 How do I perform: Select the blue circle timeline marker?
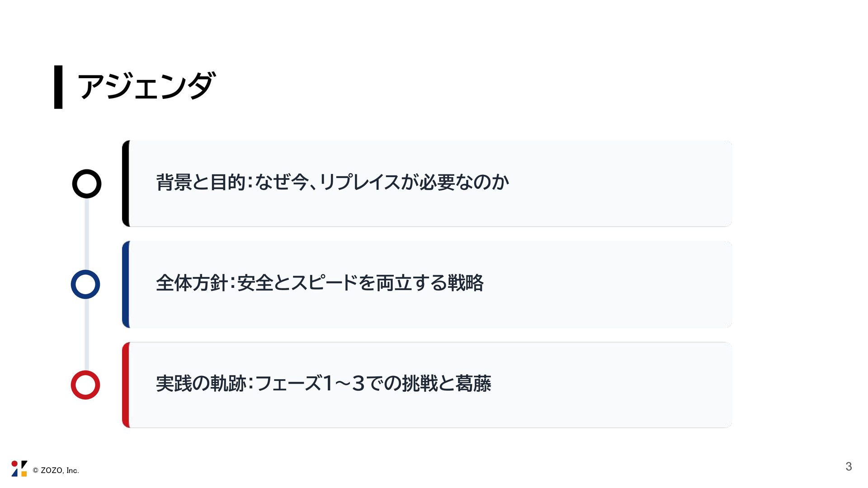(x=85, y=284)
